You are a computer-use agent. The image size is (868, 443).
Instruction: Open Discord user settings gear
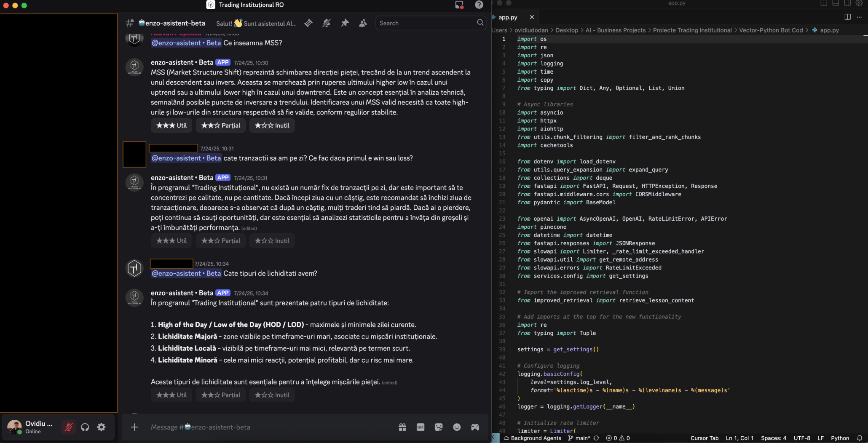[x=101, y=427]
